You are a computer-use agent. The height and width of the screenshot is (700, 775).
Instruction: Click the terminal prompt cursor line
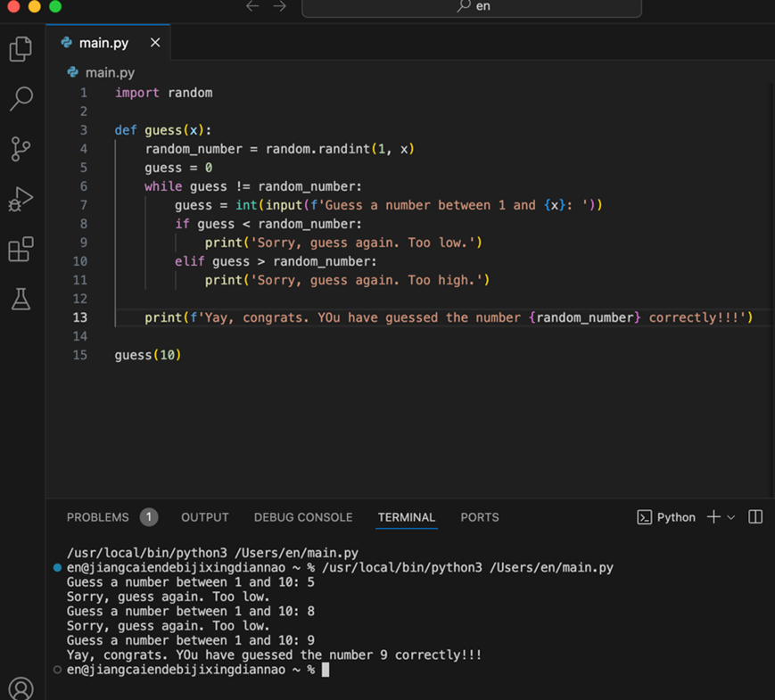click(x=198, y=670)
